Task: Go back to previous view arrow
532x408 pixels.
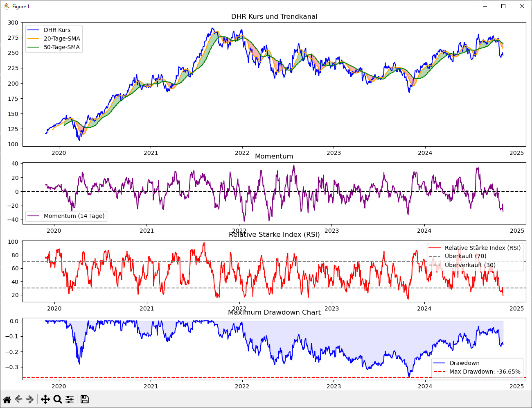Action: click(x=18, y=399)
